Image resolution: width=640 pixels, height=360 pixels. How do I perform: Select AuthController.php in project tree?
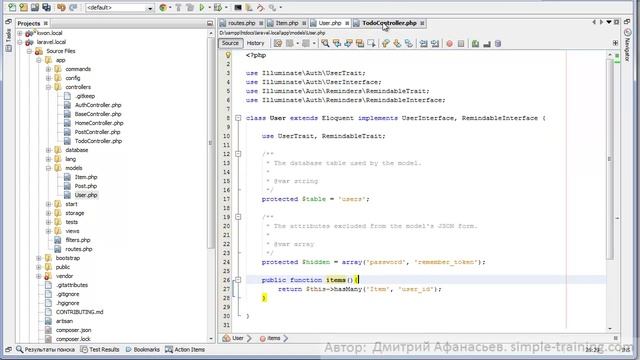98,105
